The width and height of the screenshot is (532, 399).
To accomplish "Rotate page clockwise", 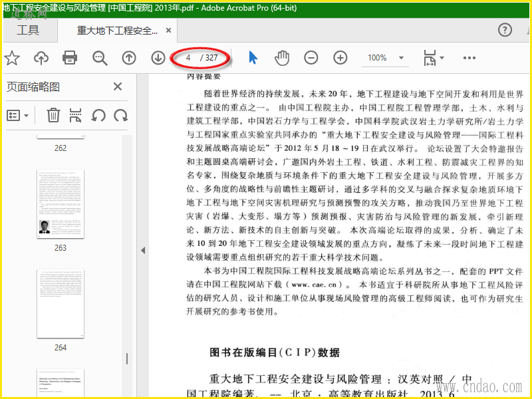I will pos(121,115).
